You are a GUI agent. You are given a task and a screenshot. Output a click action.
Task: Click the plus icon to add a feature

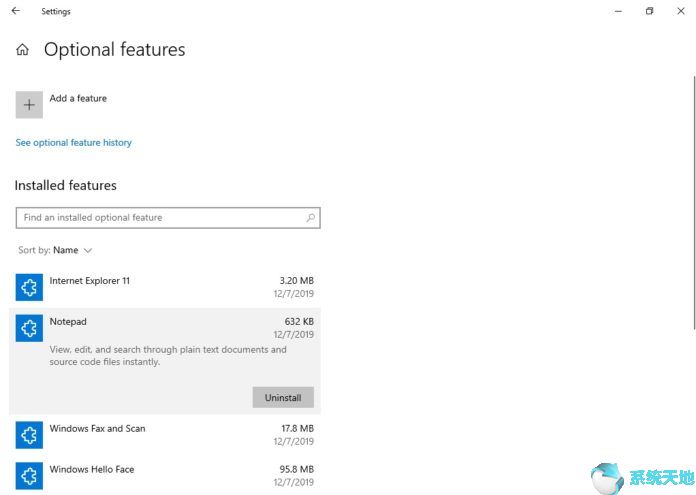coord(29,105)
